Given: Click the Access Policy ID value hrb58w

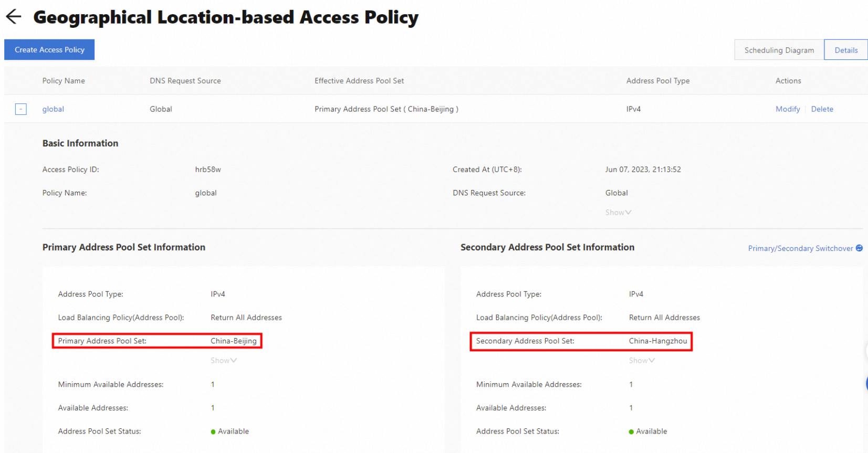Looking at the screenshot, I should pyautogui.click(x=208, y=170).
